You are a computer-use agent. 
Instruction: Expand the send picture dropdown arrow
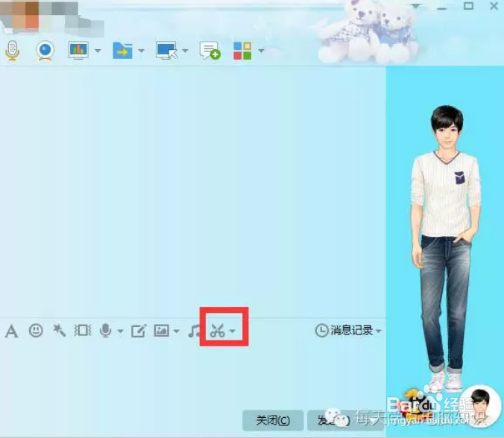[177, 331]
